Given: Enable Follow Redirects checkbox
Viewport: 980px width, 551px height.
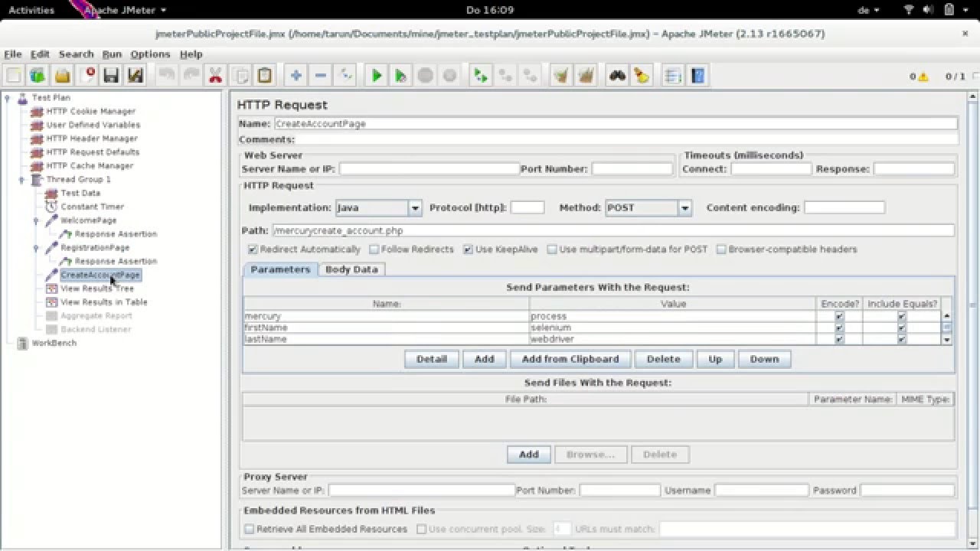Looking at the screenshot, I should (374, 249).
